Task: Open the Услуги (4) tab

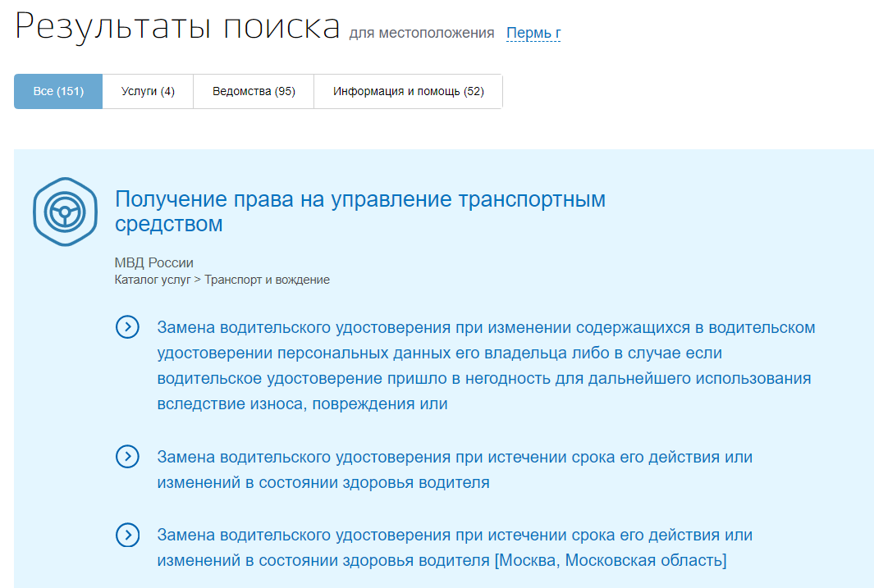Action: coord(149,91)
